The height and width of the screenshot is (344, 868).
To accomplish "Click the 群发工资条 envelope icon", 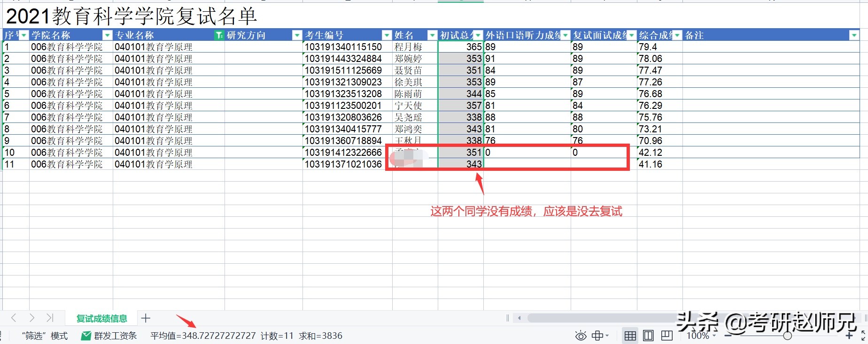I will tap(86, 336).
